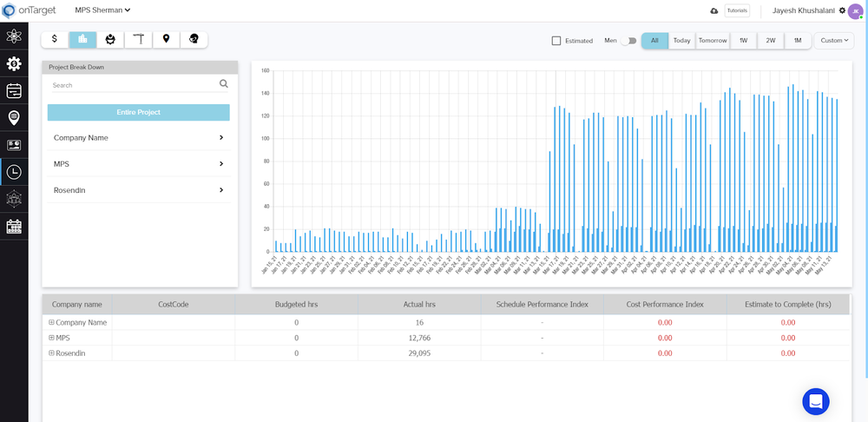Image resolution: width=868 pixels, height=422 pixels.
Task: Click the CostCode column header
Action: tap(174, 304)
